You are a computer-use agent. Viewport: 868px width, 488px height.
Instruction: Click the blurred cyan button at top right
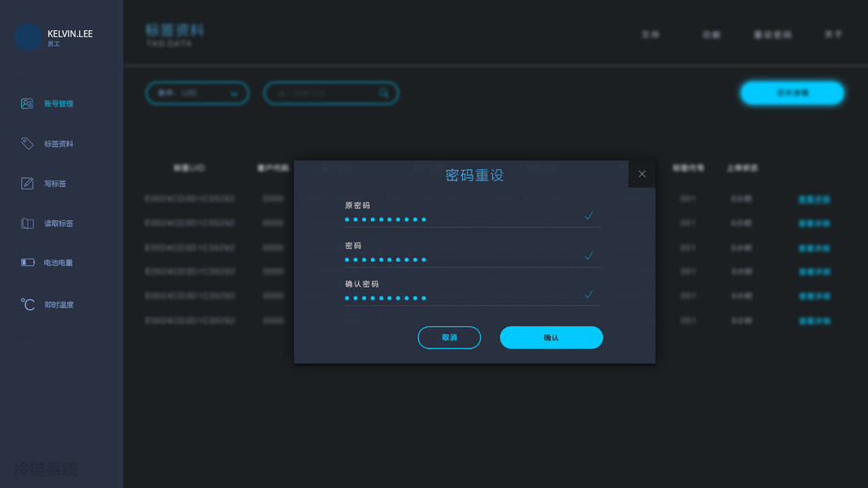(x=792, y=93)
